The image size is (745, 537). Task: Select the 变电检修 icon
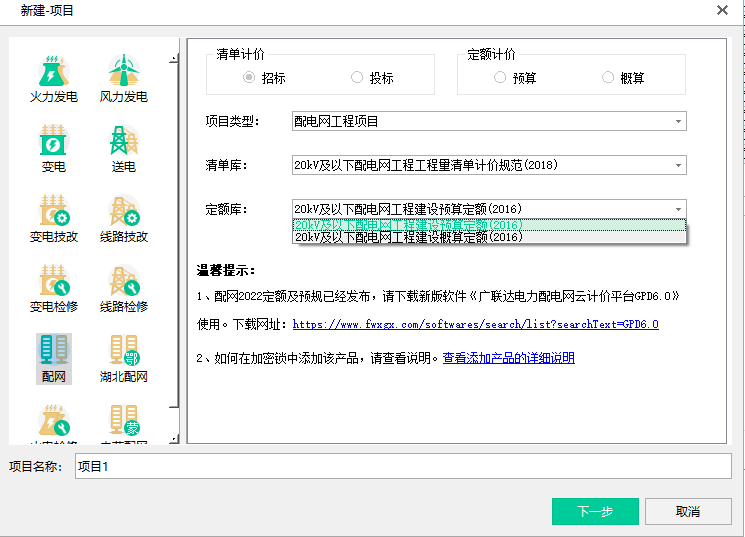tap(54, 289)
